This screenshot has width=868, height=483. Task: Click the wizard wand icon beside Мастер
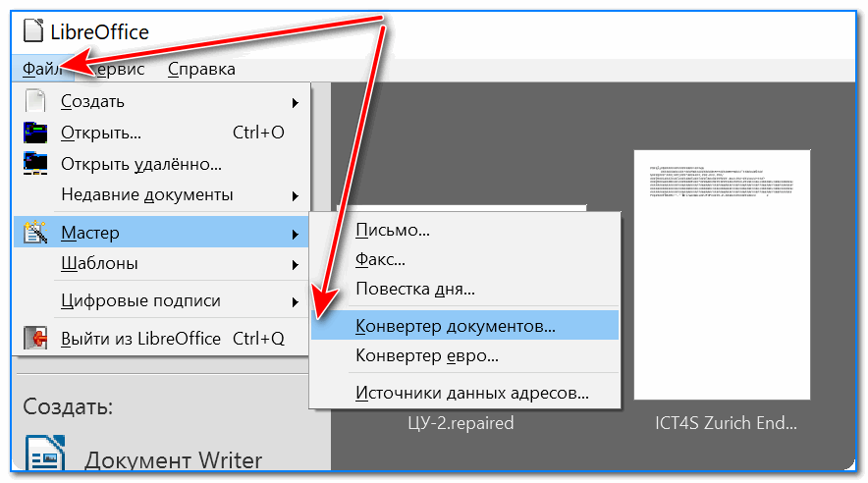click(35, 232)
